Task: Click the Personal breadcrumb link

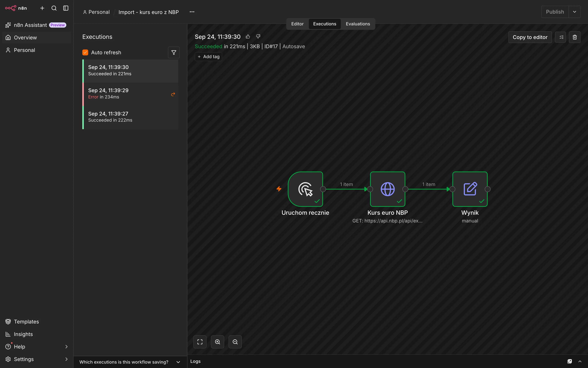Action: tap(96, 12)
